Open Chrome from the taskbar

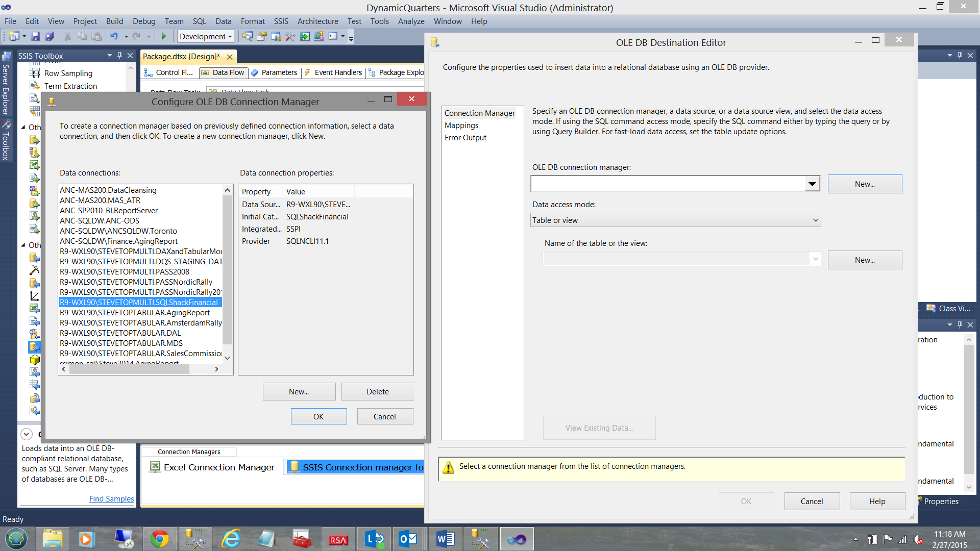(159, 539)
